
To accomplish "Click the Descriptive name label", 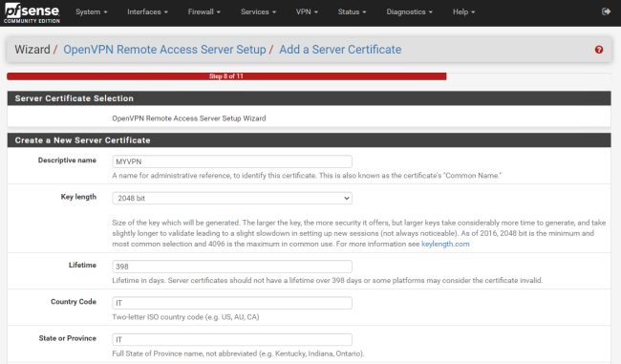I will (67, 160).
